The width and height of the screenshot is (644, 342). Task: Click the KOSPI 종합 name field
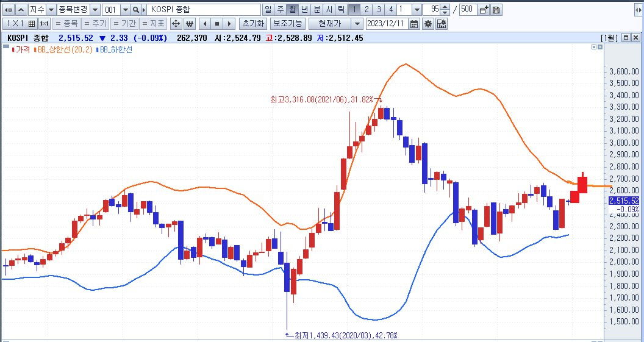pos(204,9)
